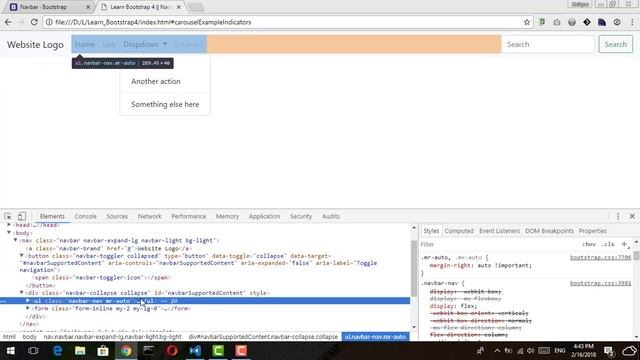Click the Home nav link

tap(85, 44)
